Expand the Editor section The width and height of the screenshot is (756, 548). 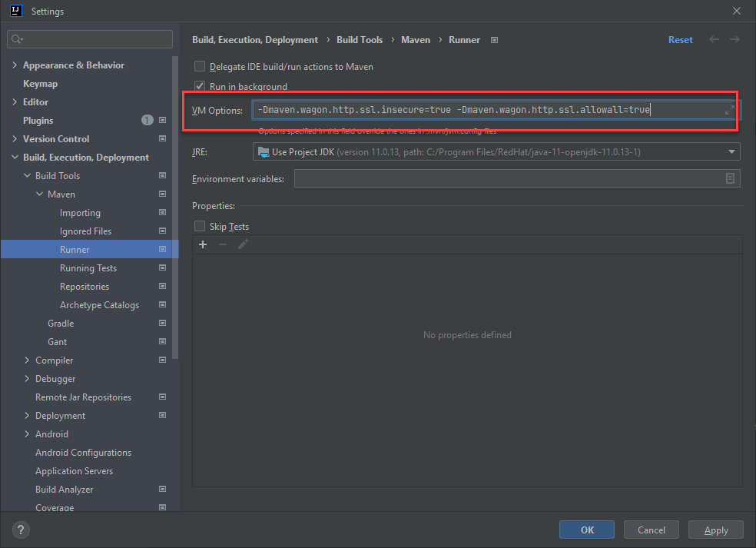[x=15, y=101]
